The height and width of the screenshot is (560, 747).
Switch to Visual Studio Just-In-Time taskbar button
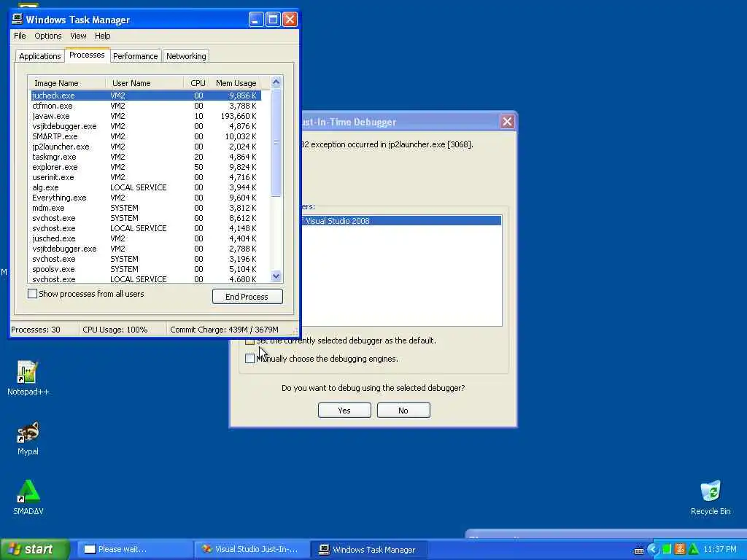tap(252, 549)
